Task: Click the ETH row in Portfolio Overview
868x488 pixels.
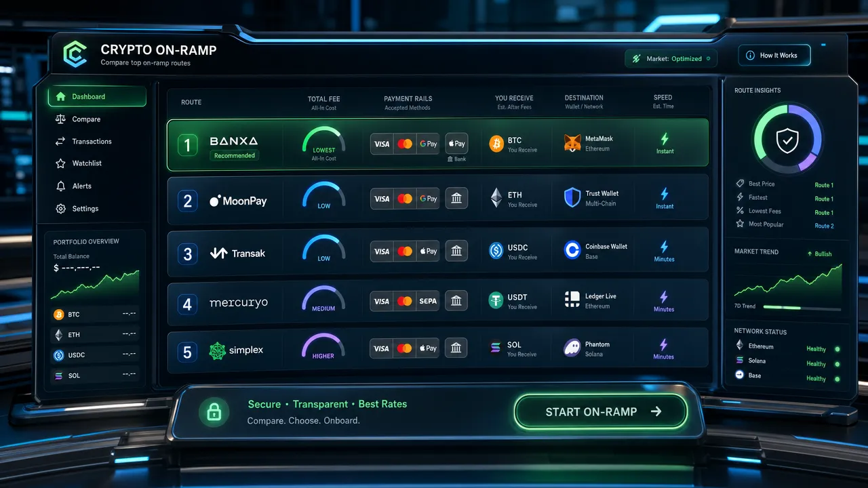Action: 95,335
